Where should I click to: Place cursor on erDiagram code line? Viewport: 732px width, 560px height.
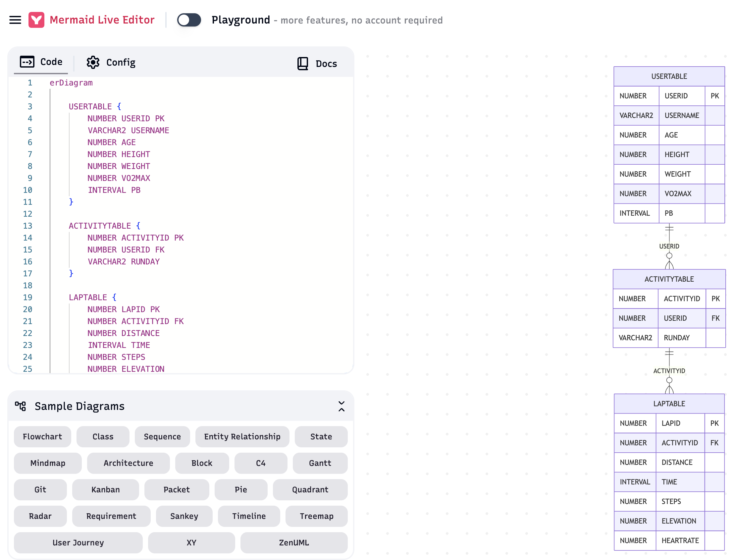coord(71,83)
